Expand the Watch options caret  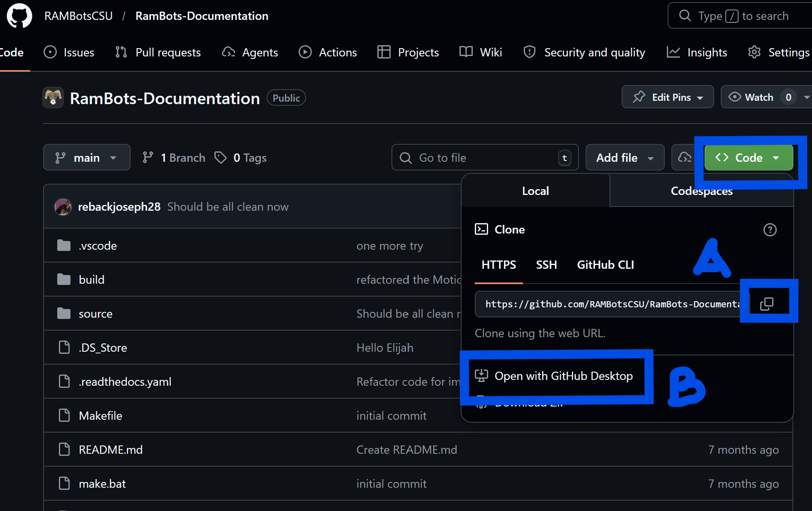pyautogui.click(x=806, y=97)
